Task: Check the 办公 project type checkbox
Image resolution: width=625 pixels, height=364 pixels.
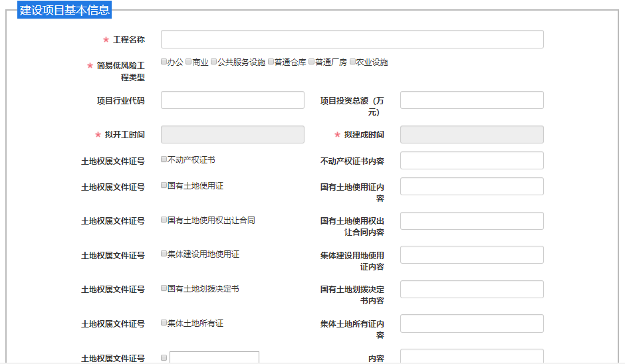Action: 164,61
